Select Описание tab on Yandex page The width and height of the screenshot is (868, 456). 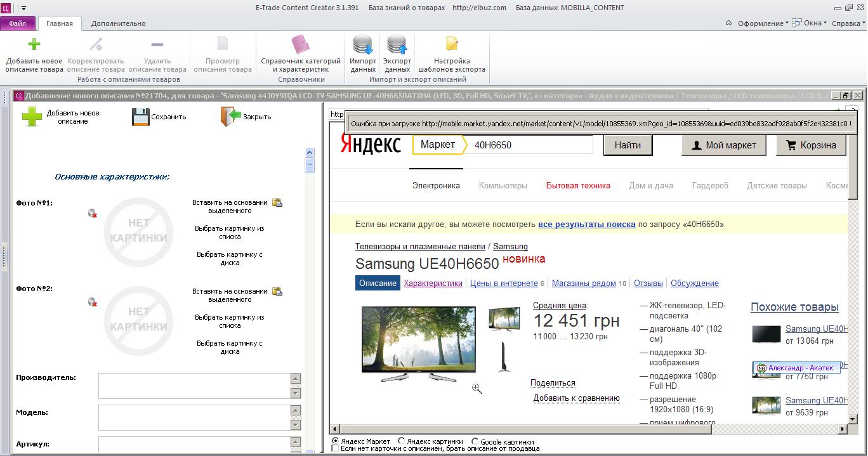(378, 283)
